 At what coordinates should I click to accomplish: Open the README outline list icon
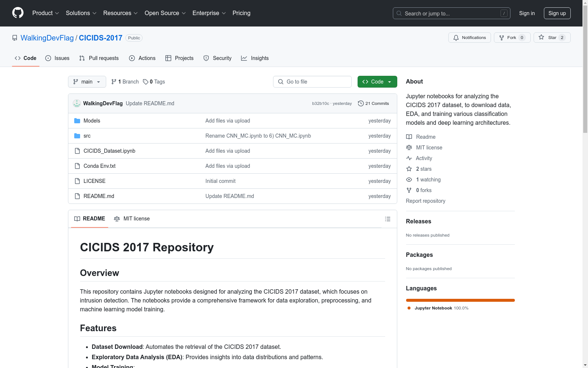[388, 219]
